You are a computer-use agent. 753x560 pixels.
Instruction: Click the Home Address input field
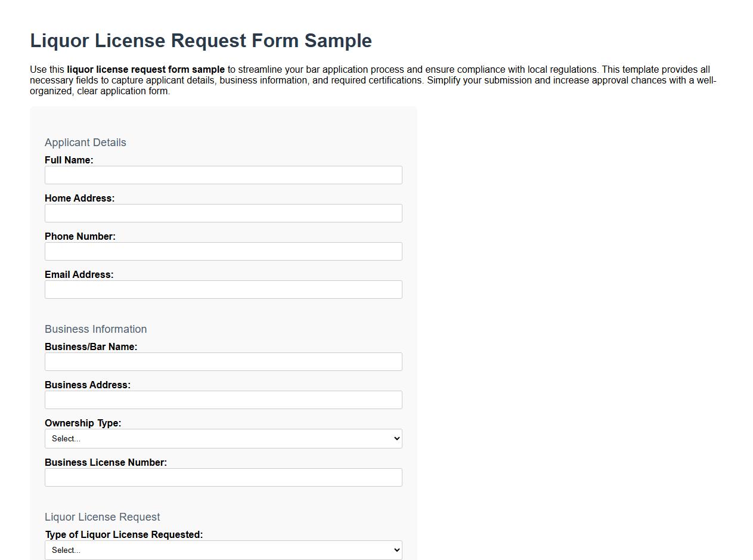(223, 213)
